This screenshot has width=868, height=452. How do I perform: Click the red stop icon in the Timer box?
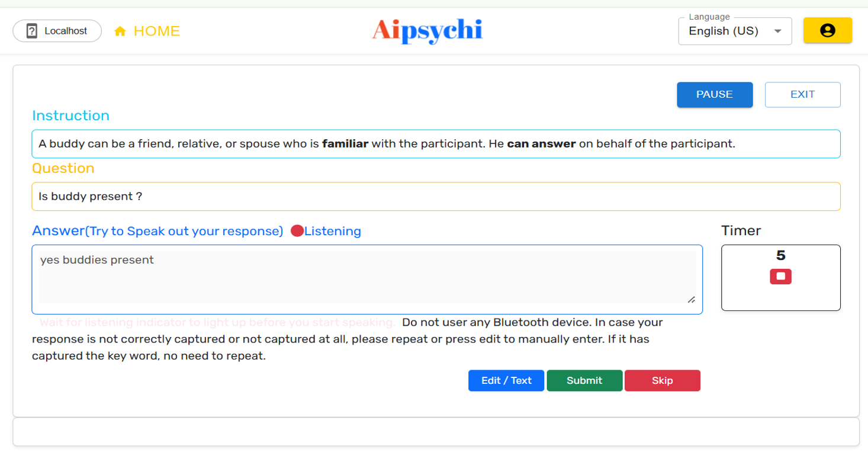tap(780, 276)
